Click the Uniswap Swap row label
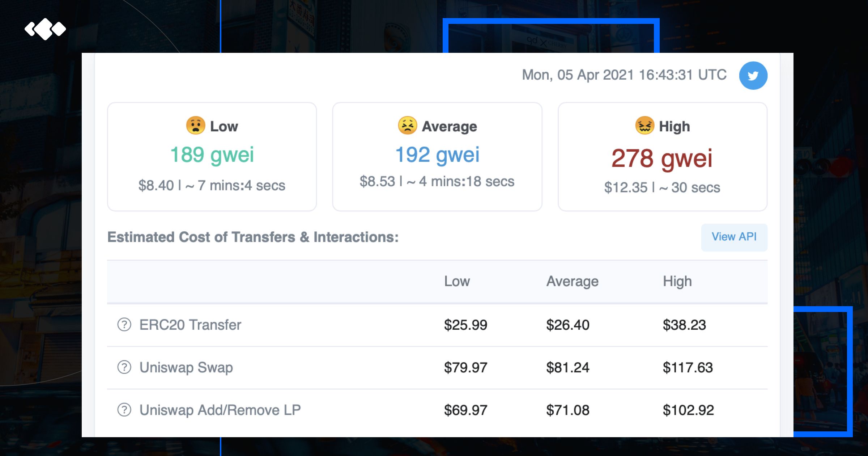The height and width of the screenshot is (456, 868). pos(186,367)
